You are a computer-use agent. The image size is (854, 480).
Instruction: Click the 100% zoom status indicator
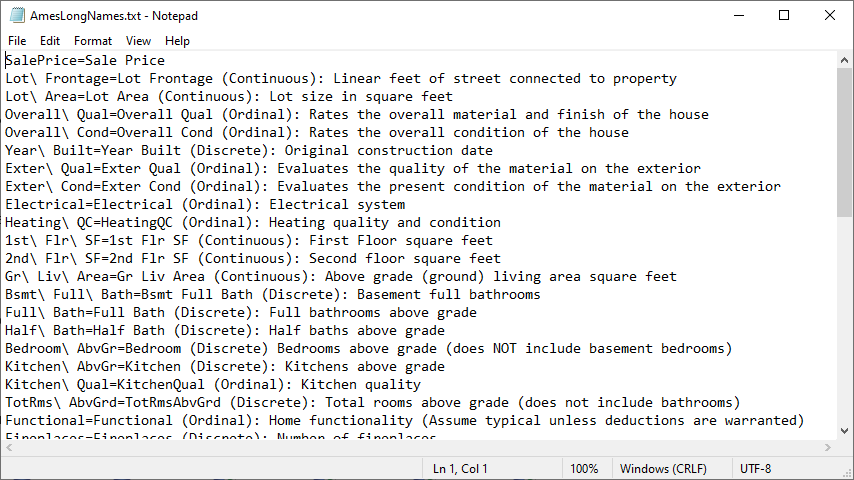[x=584, y=469]
